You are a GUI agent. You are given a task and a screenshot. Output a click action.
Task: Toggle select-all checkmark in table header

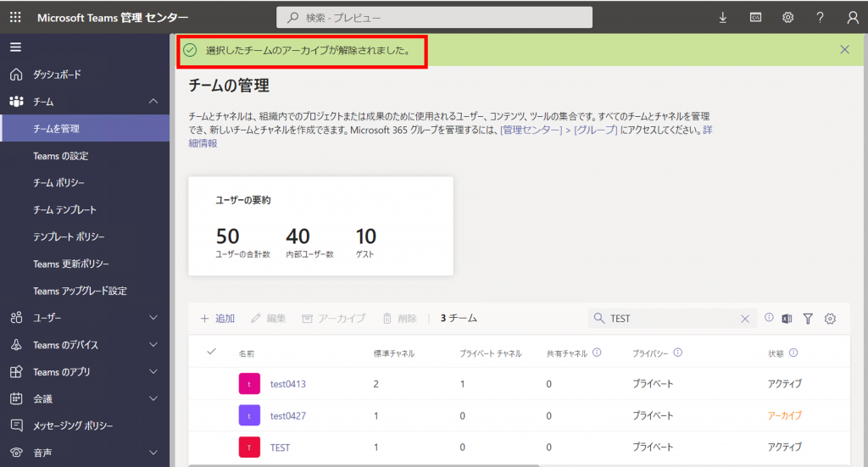click(211, 352)
